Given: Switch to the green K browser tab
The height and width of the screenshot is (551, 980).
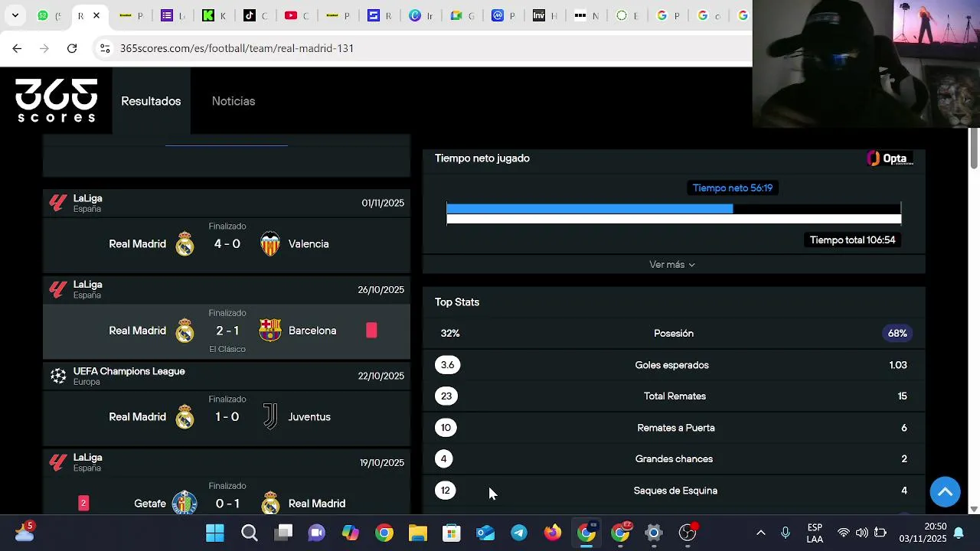Looking at the screenshot, I should [208, 15].
